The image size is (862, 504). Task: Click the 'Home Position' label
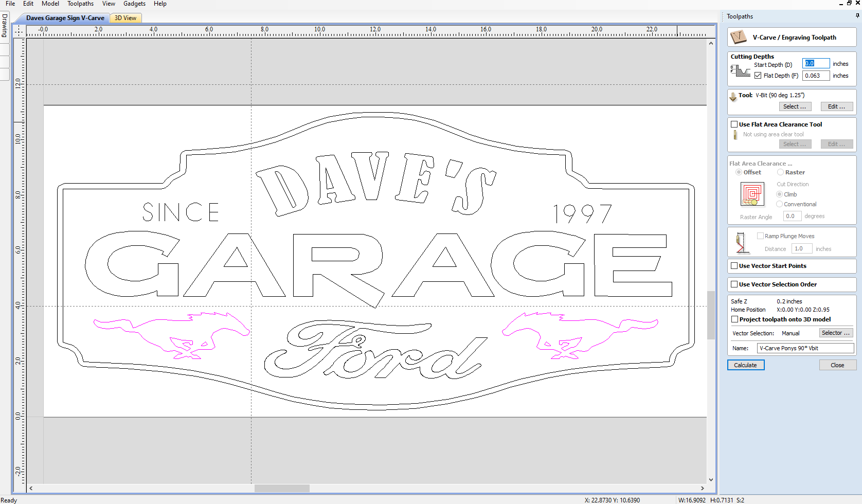[x=748, y=310]
